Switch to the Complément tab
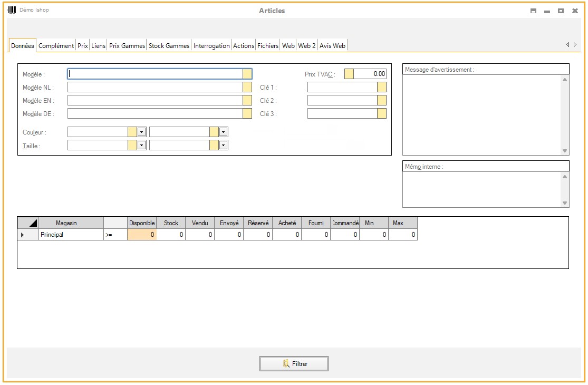588x385 pixels. [56, 46]
